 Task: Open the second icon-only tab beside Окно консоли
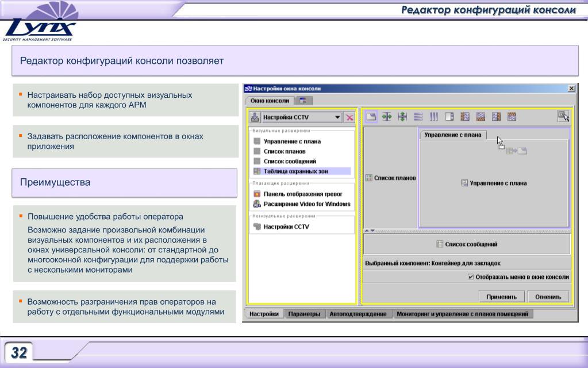tap(303, 101)
